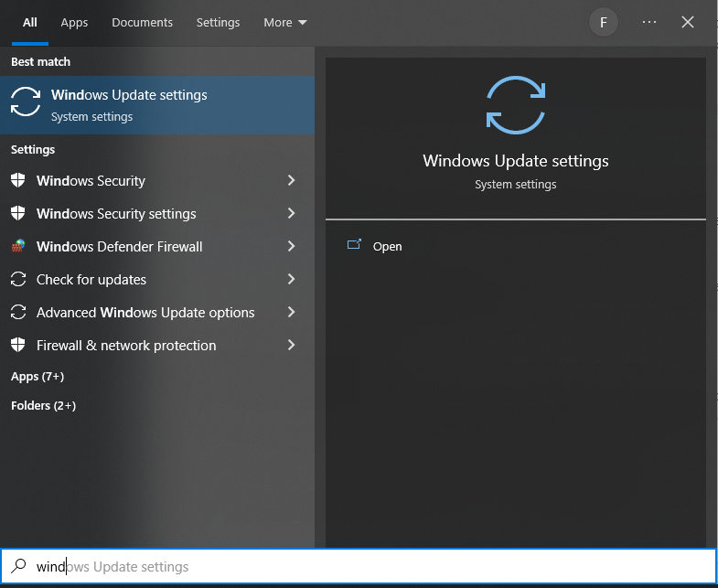Click the Settings section header
Viewport: 718px width, 588px height.
tap(33, 150)
